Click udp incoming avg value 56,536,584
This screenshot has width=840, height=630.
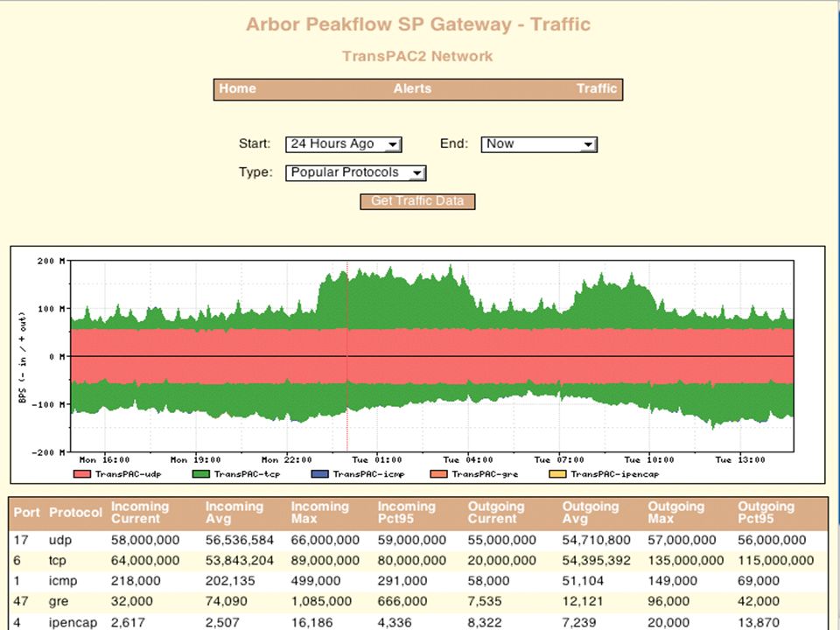coord(240,540)
